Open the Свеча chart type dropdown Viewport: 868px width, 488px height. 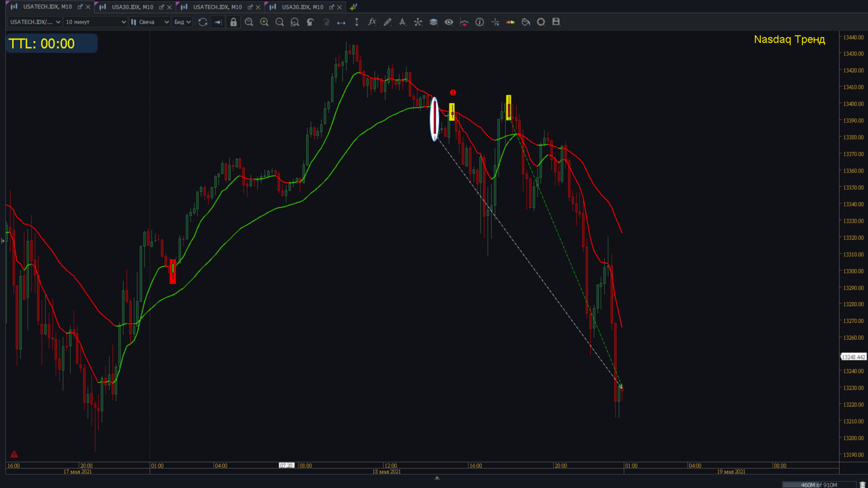coord(150,22)
